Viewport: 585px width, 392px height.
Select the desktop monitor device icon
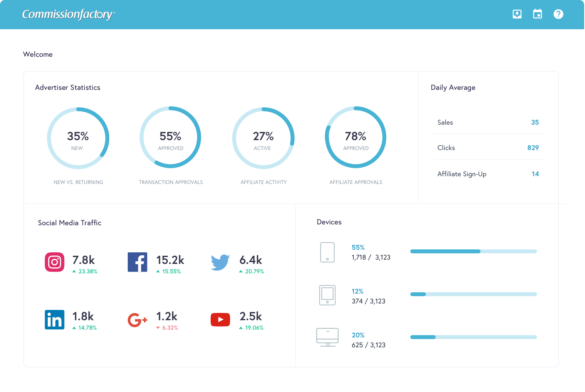pyautogui.click(x=327, y=337)
